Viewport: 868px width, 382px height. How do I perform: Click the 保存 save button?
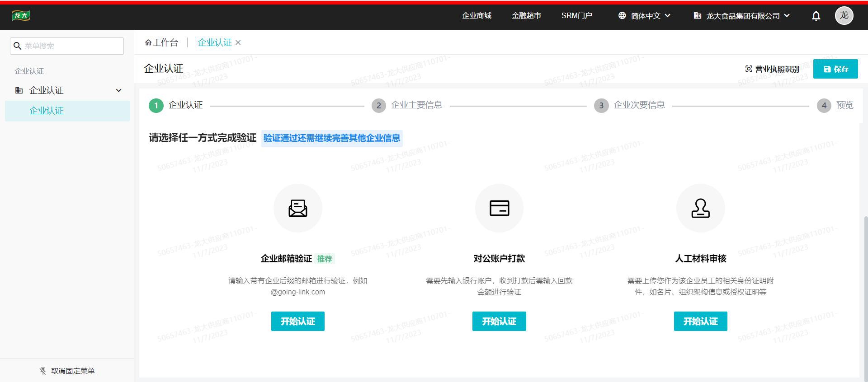(835, 69)
